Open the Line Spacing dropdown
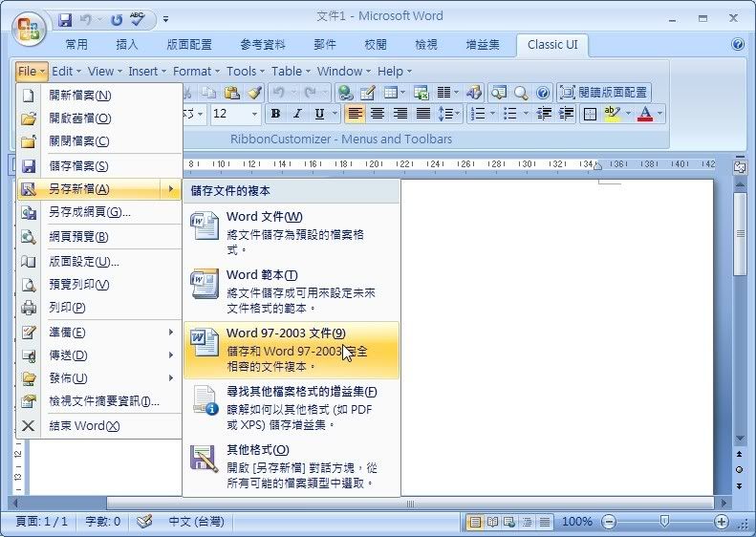The width and height of the screenshot is (756, 537). click(448, 114)
